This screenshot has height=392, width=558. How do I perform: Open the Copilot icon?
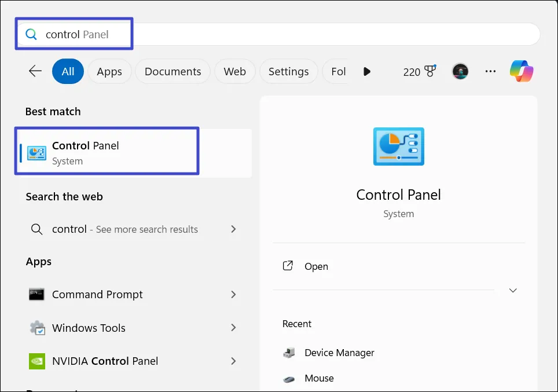pyautogui.click(x=522, y=71)
